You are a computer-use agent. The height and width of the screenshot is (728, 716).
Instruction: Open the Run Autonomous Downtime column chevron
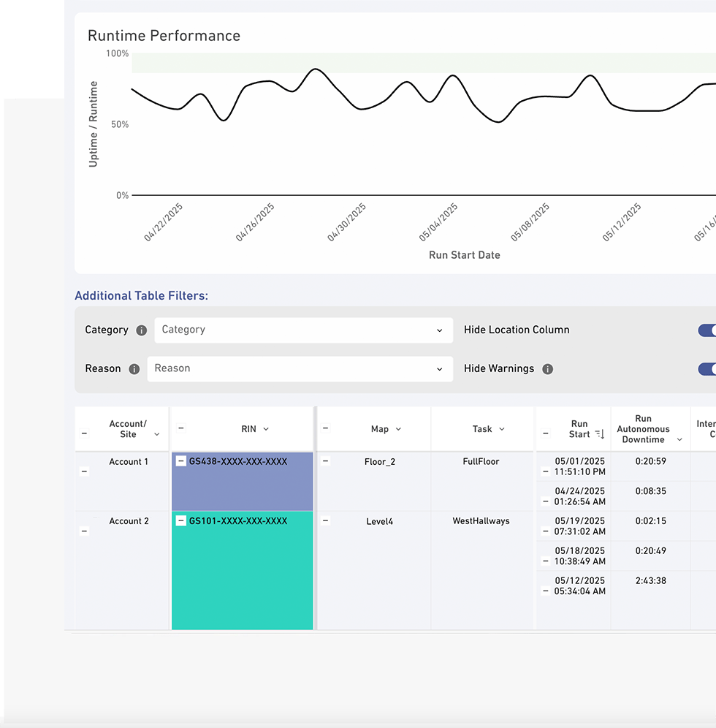pos(679,440)
